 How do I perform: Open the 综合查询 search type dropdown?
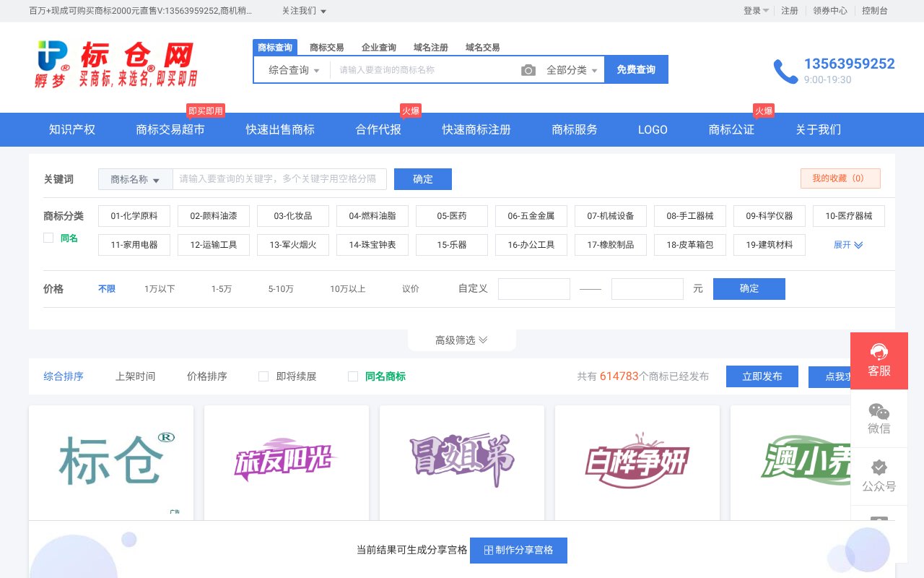291,69
